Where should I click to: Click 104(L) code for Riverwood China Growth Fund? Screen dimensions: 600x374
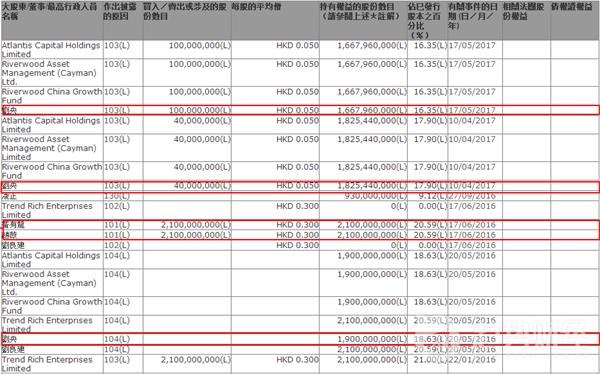click(x=117, y=302)
